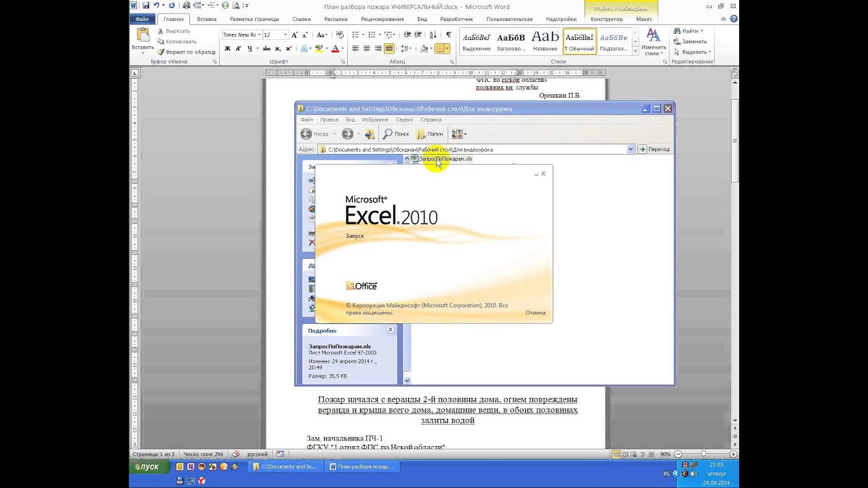The image size is (868, 488).
Task: Click the Redo icon in Word's title bar
Action: [x=172, y=5]
